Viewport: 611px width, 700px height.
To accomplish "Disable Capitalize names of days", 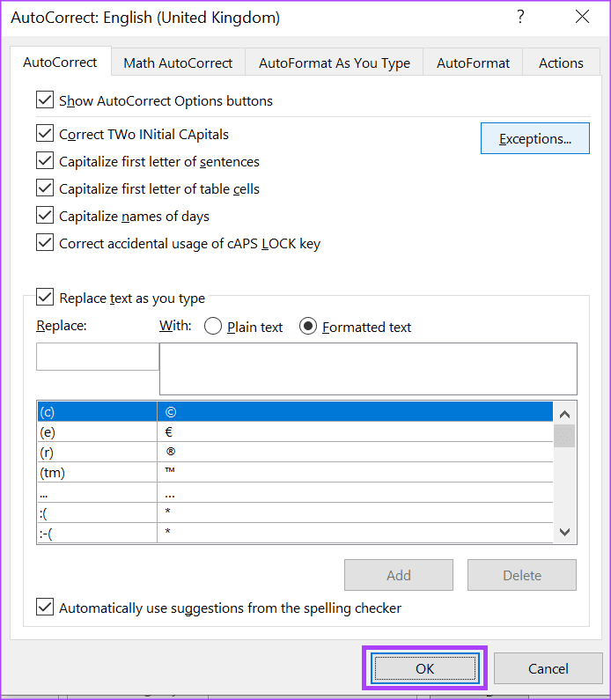I will [x=45, y=215].
